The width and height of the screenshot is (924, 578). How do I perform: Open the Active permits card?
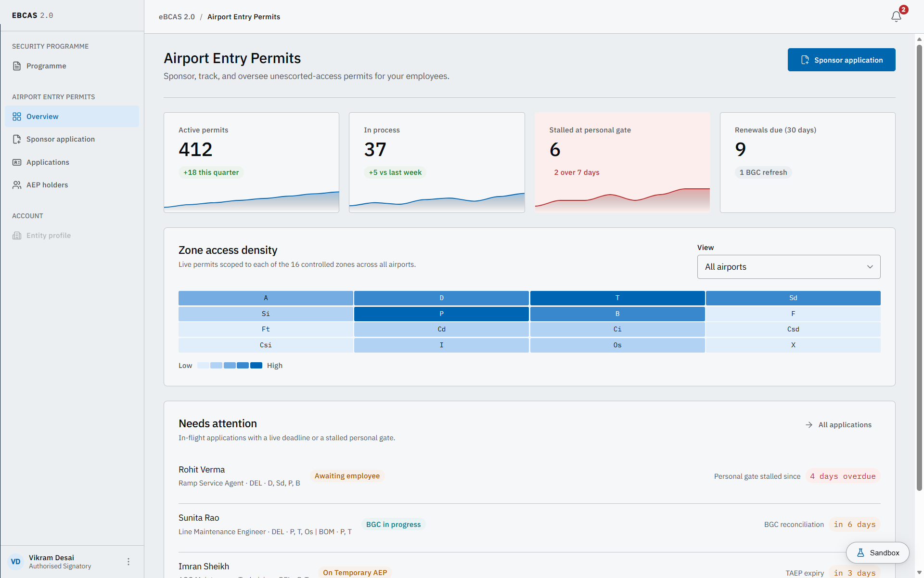[x=251, y=162]
